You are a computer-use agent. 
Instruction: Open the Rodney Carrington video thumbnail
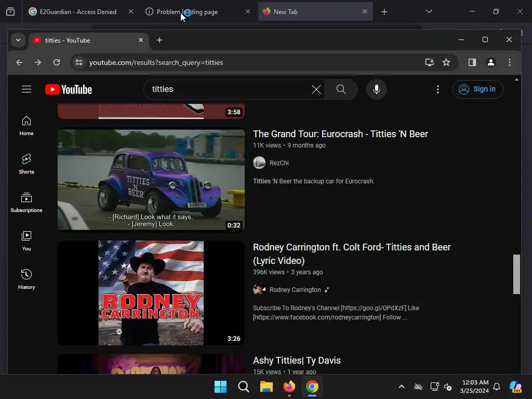151,293
